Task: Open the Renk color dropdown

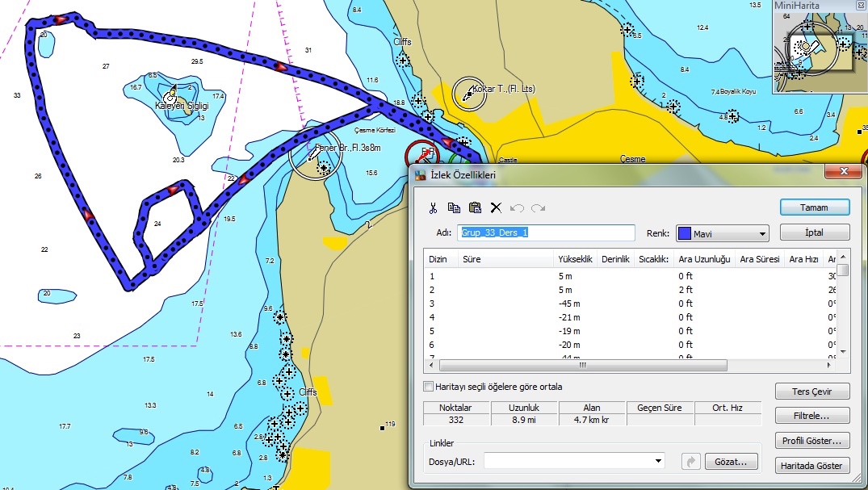Action: [x=762, y=233]
